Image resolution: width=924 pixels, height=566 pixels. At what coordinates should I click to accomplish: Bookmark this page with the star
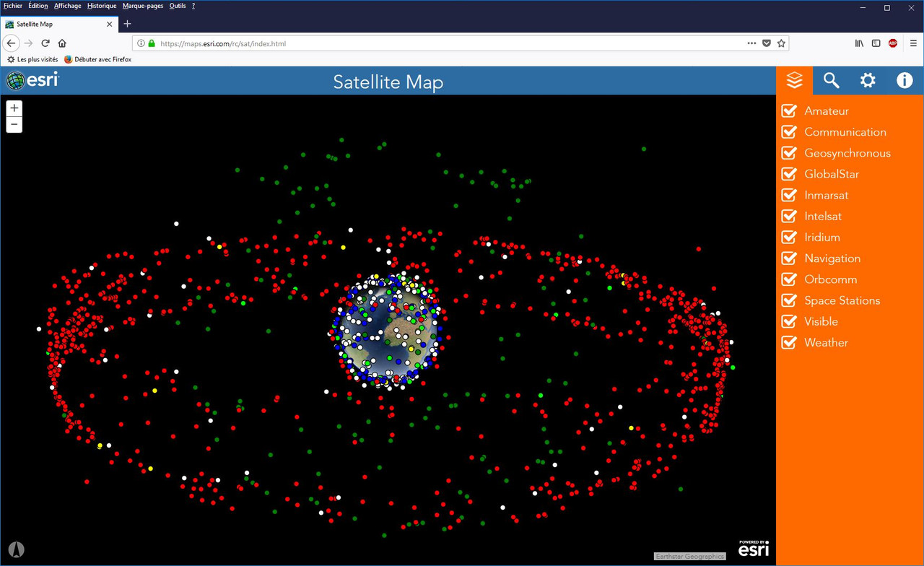coord(781,43)
